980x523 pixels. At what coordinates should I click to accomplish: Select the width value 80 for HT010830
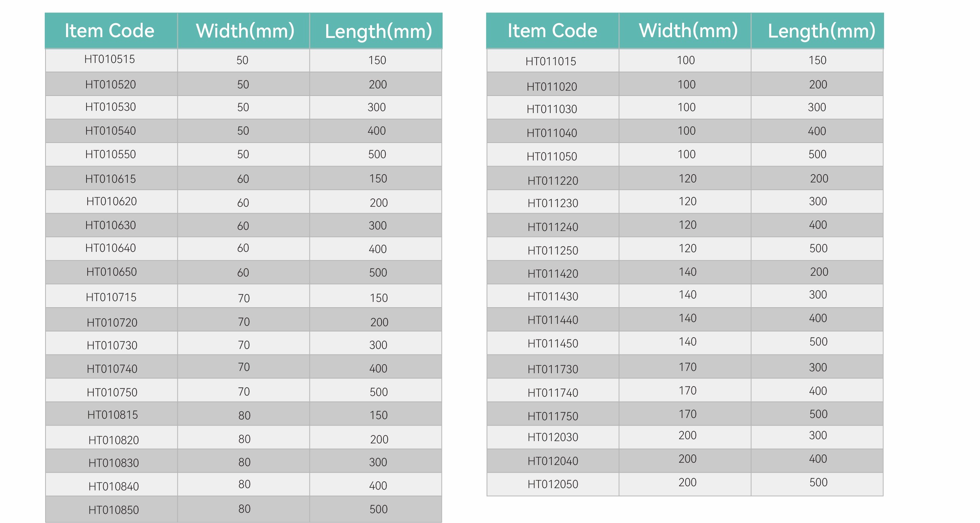[x=244, y=462]
